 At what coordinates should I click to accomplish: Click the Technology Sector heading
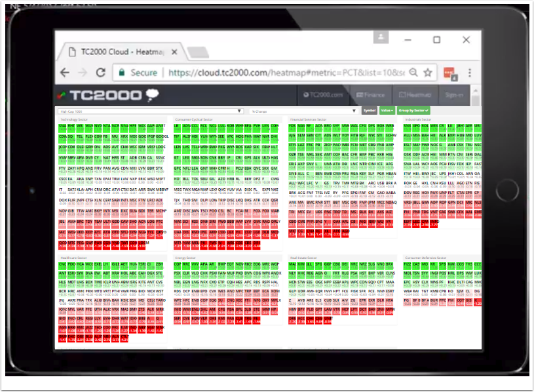click(x=74, y=119)
